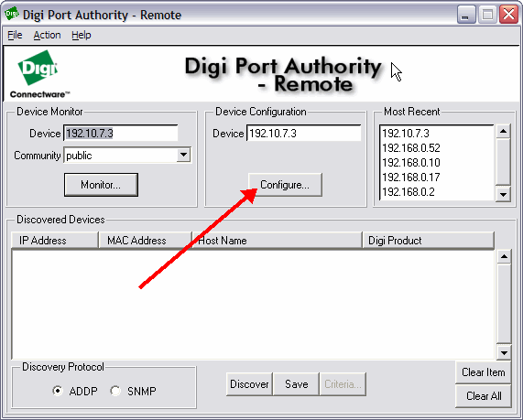
Task: Click Discovered Devices scroll down arrow
Action: tap(504, 352)
